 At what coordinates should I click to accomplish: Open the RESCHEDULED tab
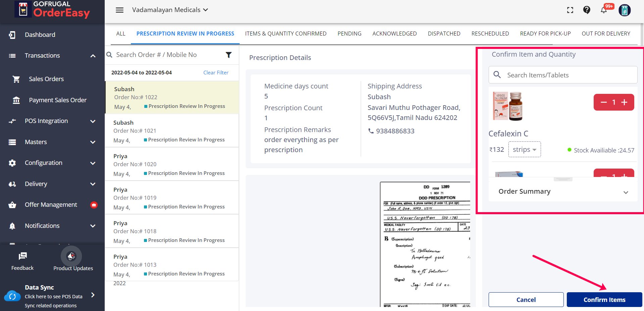tap(490, 34)
